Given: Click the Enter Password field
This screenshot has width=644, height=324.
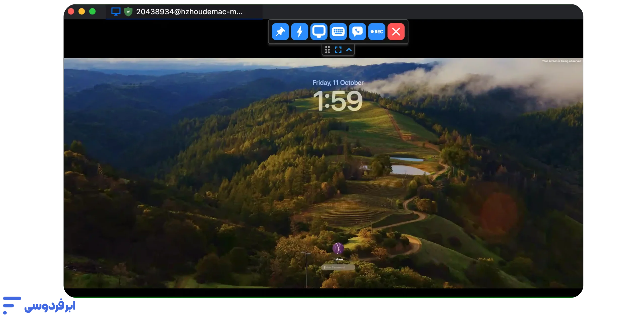Looking at the screenshot, I should pyautogui.click(x=338, y=267).
